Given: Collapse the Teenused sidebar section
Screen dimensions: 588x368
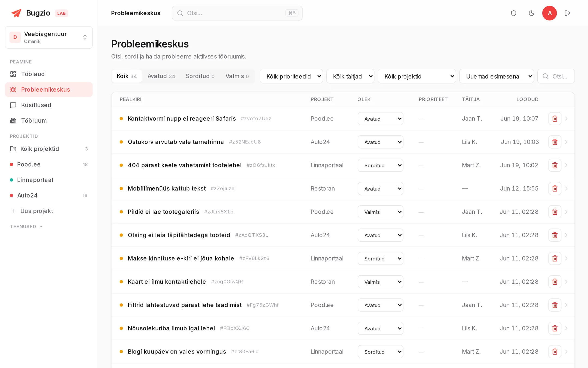Looking at the screenshot, I should coord(26,227).
